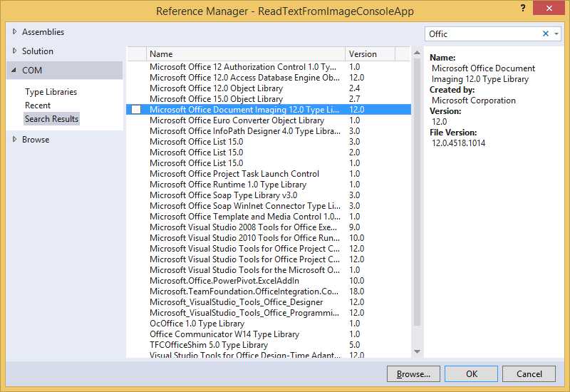The image size is (570, 392).
Task: Sort list by Version column header
Action: [370, 54]
